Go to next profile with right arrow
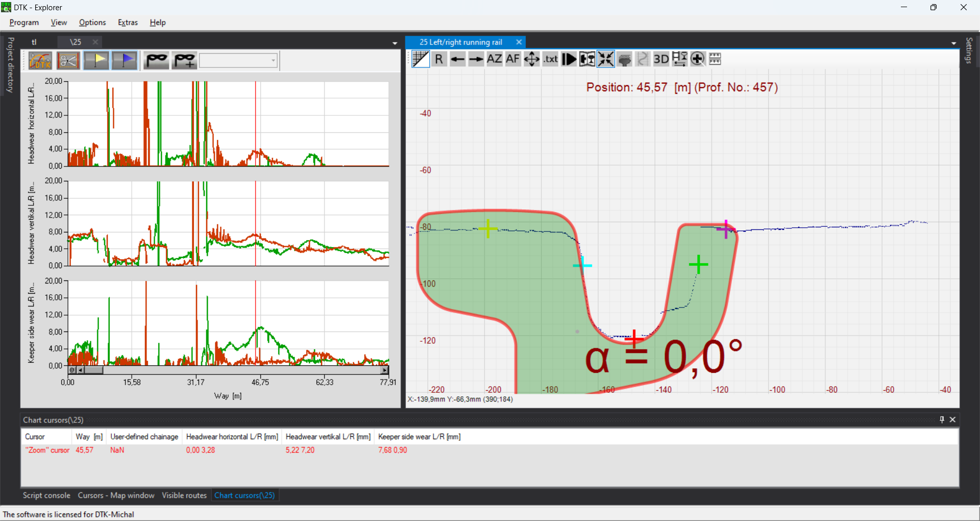The width and height of the screenshot is (980, 521). [x=476, y=59]
